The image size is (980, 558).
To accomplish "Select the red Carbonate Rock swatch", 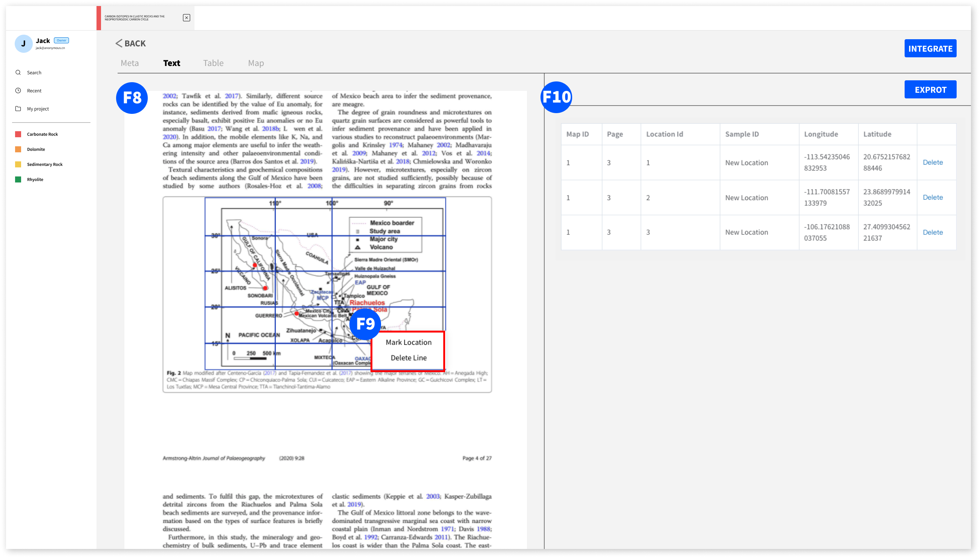I will tap(18, 134).
